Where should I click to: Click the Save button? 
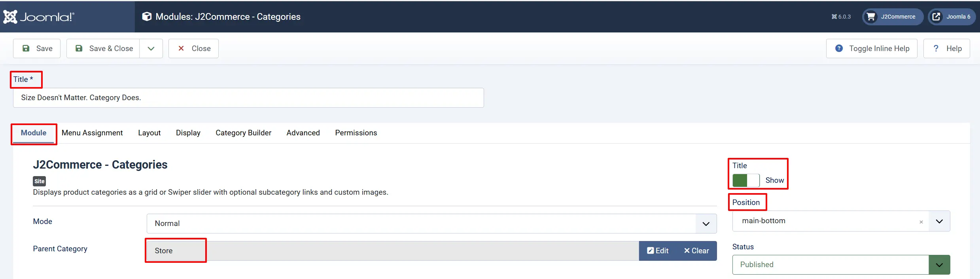pyautogui.click(x=37, y=48)
